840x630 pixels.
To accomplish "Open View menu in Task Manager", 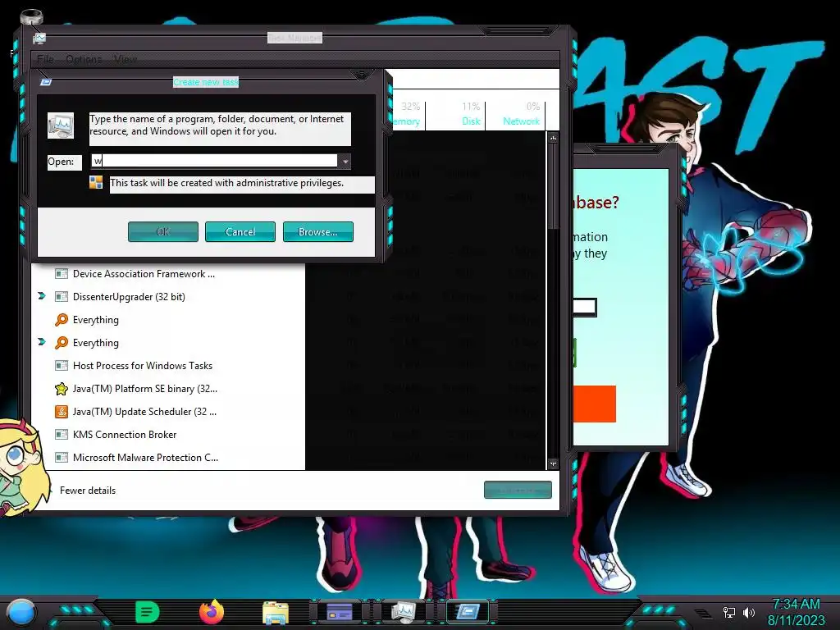I will (x=126, y=59).
